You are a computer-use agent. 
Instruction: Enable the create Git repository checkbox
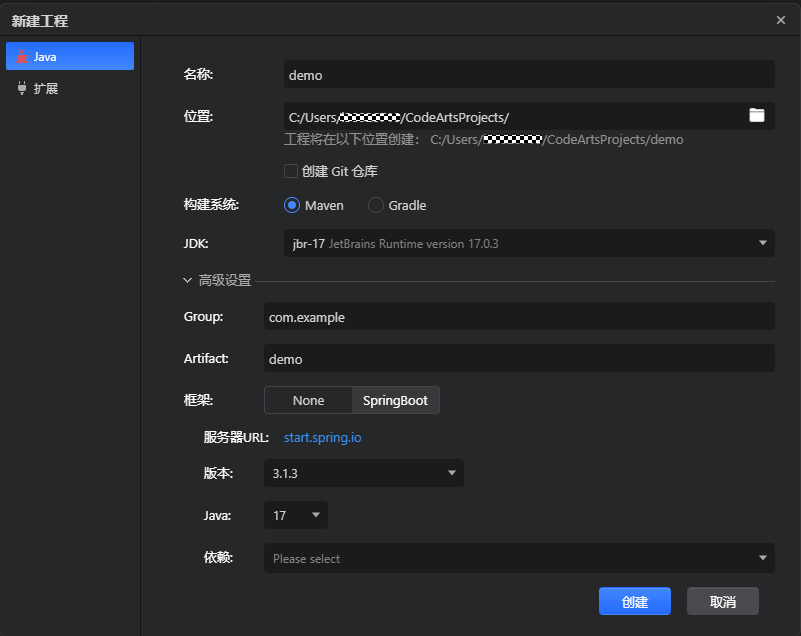click(291, 171)
